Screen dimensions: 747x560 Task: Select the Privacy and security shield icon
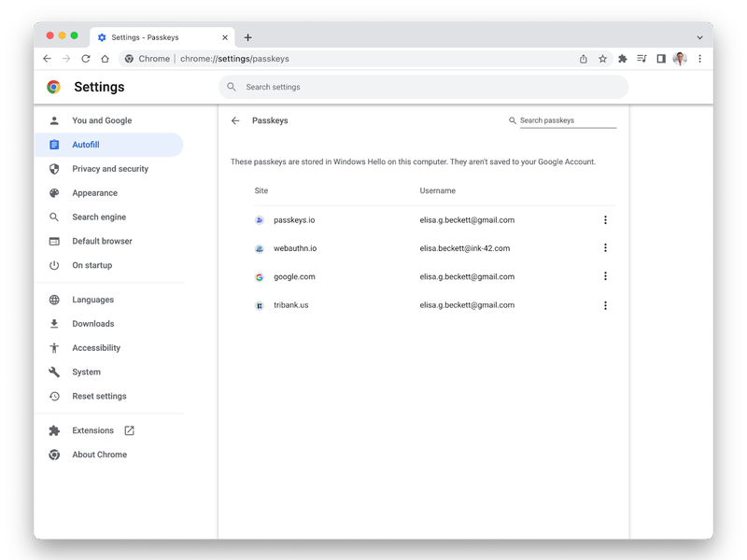pyautogui.click(x=55, y=169)
